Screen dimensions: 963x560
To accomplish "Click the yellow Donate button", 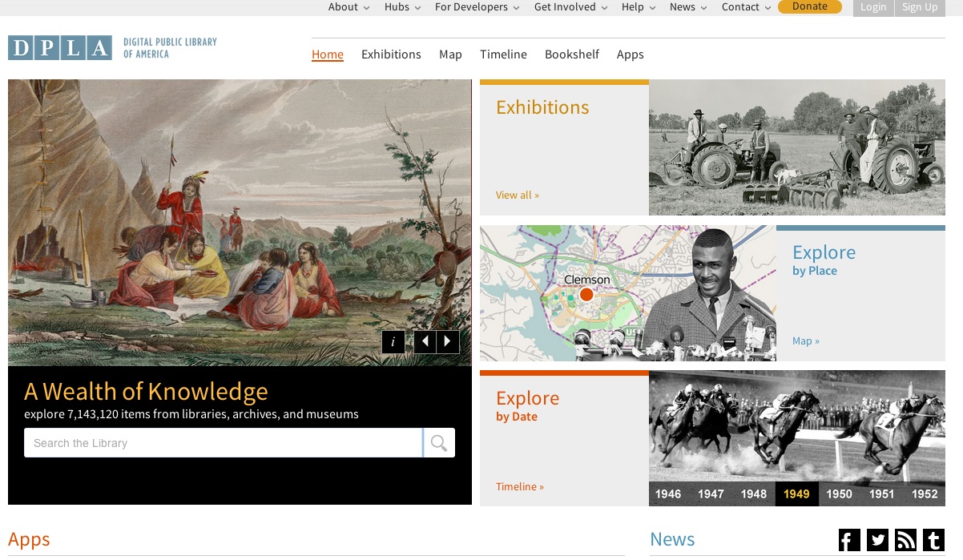I will pyautogui.click(x=810, y=6).
